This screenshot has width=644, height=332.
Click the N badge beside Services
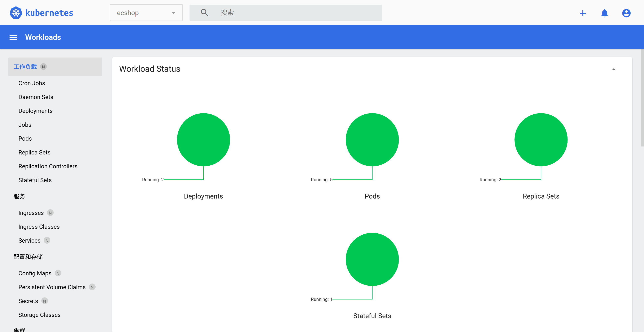47,241
